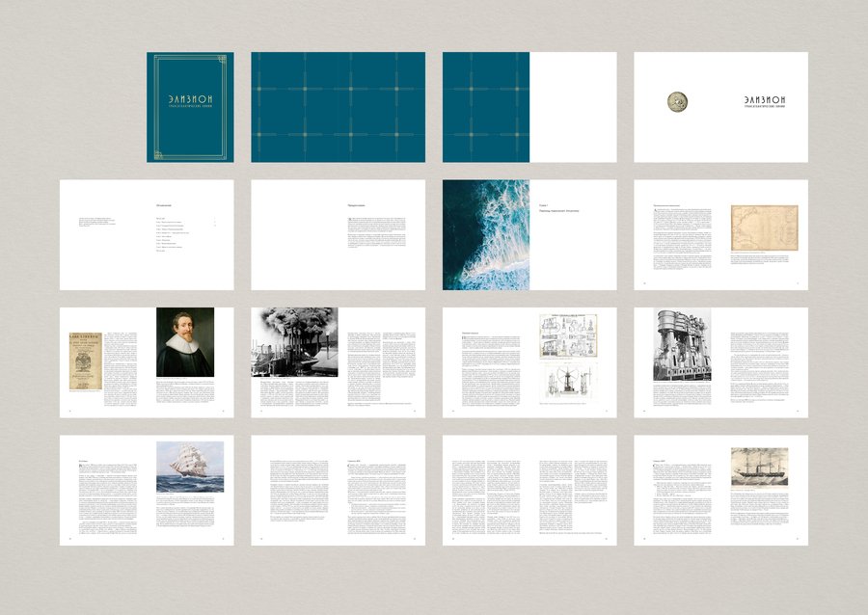Click the ЭЛИЗИОН gold title on teal cover
868x615 pixels.
click(x=190, y=98)
